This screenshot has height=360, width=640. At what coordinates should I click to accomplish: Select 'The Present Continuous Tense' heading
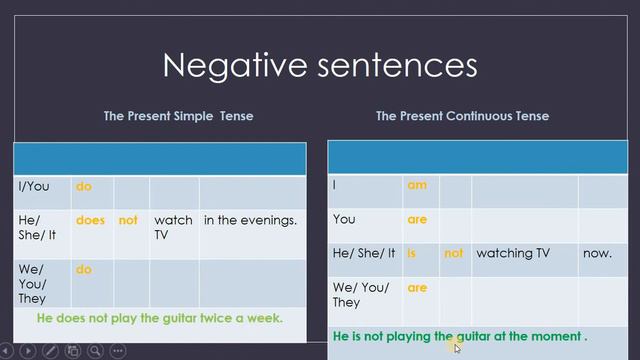click(x=462, y=116)
